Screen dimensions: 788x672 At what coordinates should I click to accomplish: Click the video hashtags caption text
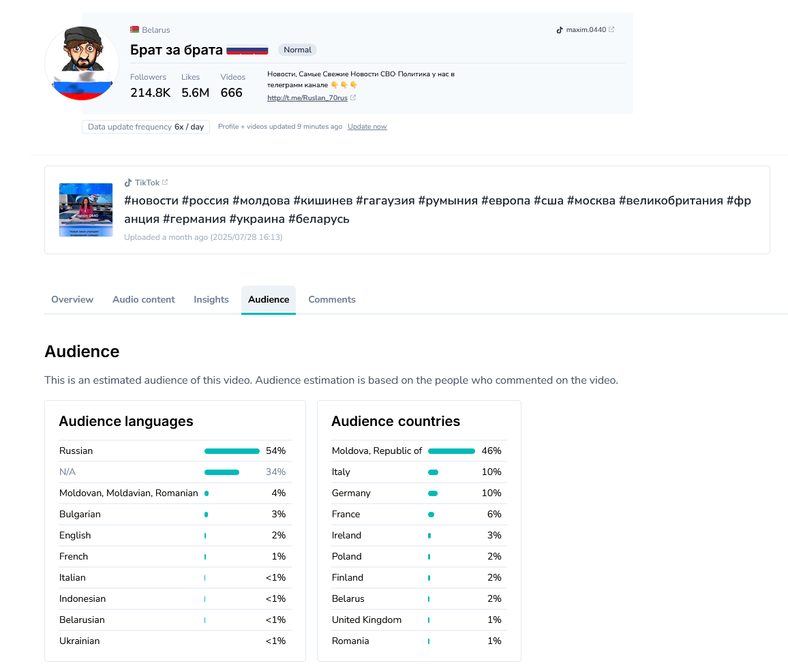coord(437,209)
